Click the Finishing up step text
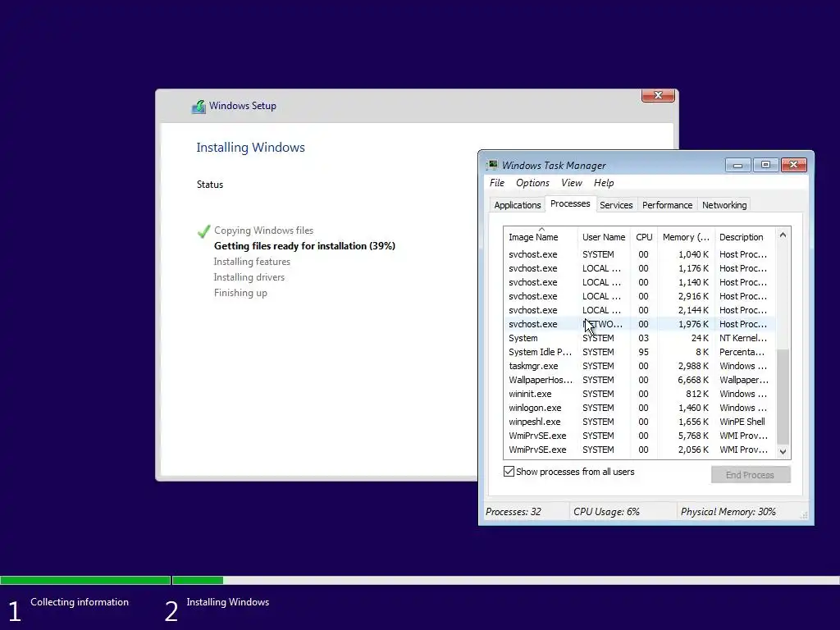Image resolution: width=840 pixels, height=630 pixels. click(x=240, y=293)
